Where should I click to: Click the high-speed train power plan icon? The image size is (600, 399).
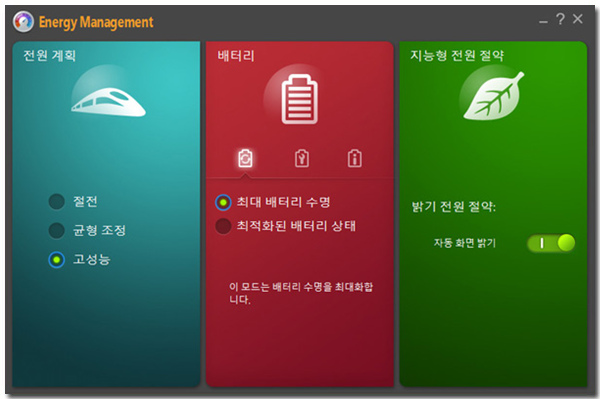[x=108, y=102]
